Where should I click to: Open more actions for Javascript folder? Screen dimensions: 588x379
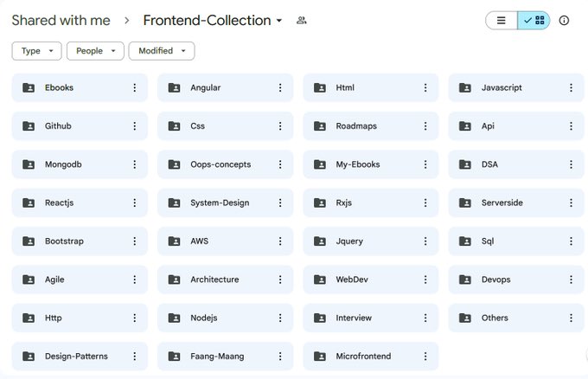point(571,87)
